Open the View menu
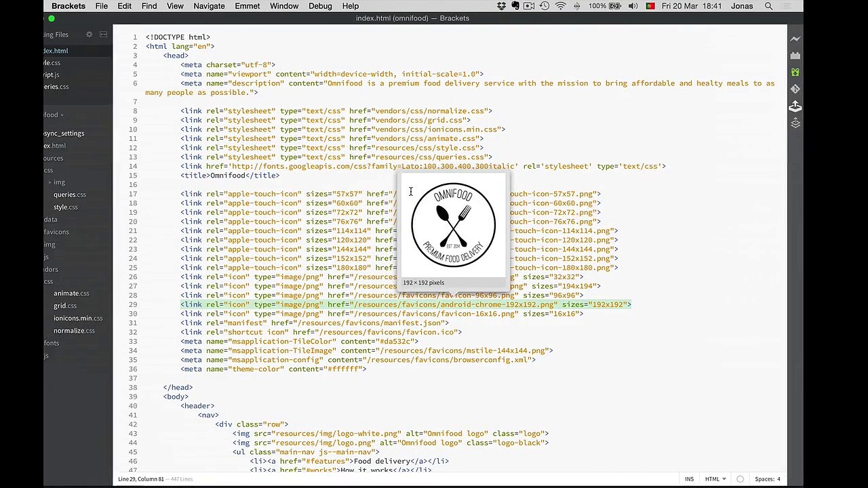The width and height of the screenshot is (868, 488). coord(175,6)
